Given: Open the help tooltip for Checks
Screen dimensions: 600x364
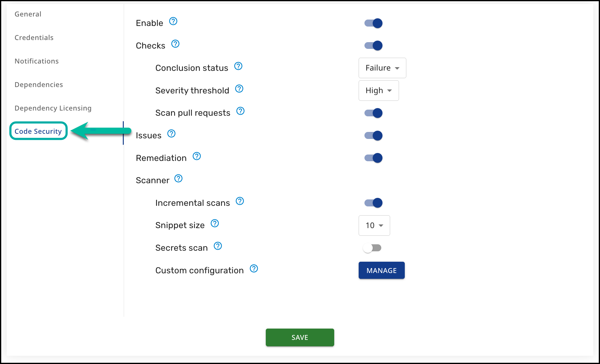Looking at the screenshot, I should point(175,44).
